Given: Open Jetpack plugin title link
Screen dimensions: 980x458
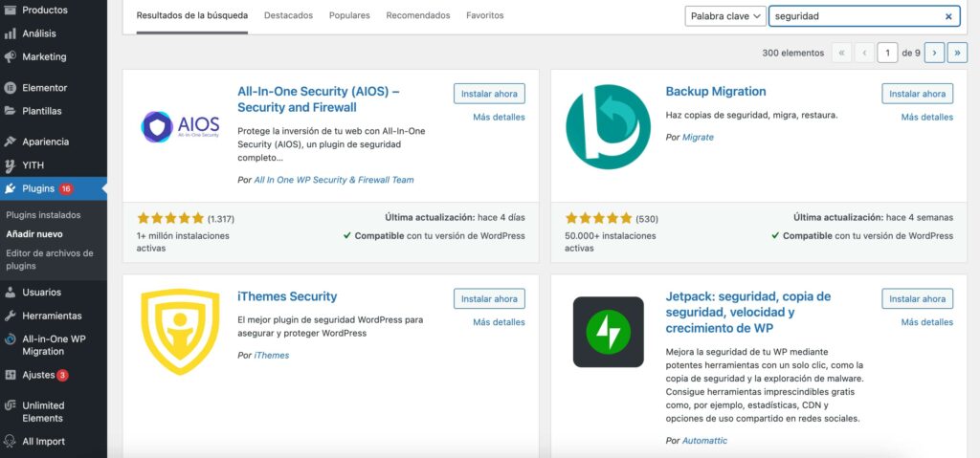Looking at the screenshot, I should pyautogui.click(x=748, y=312).
